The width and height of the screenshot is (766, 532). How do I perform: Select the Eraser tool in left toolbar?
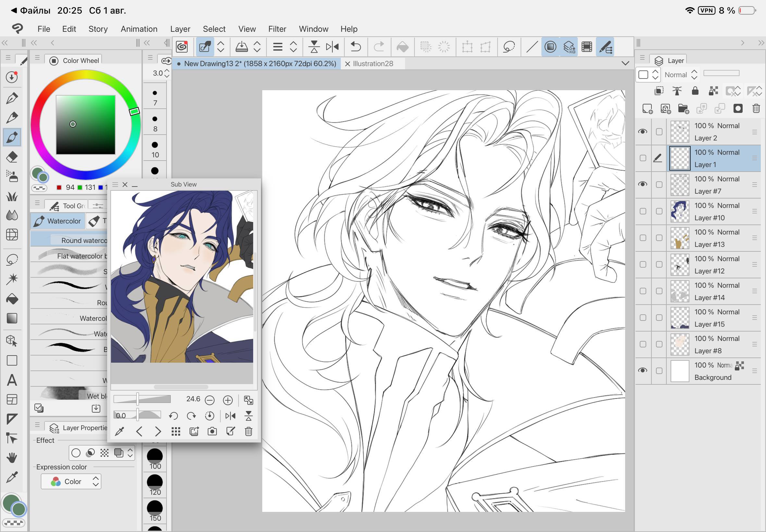12,157
